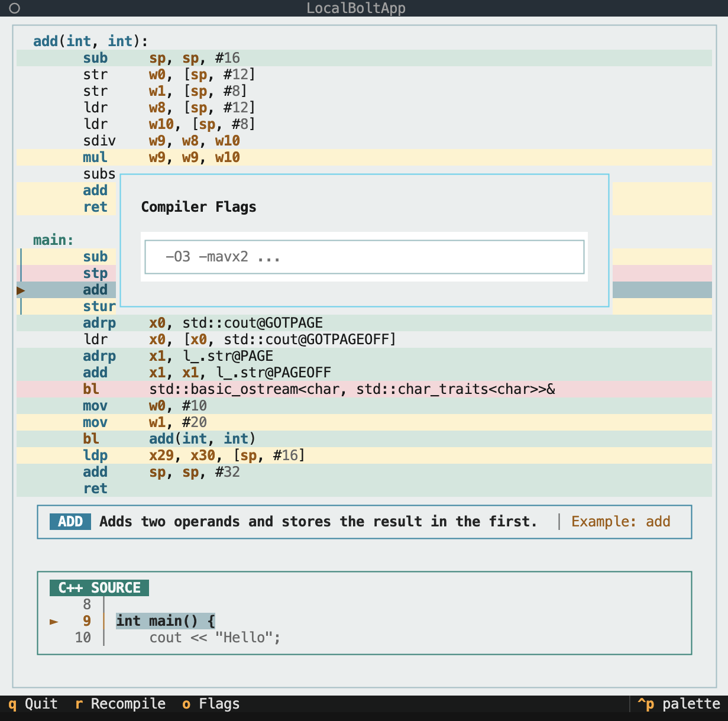Click source line number 8
The width and height of the screenshot is (728, 721).
click(x=87, y=604)
